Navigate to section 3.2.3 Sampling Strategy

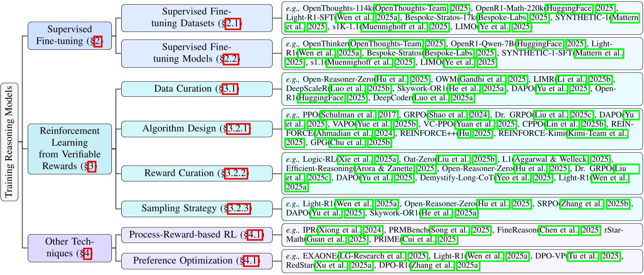click(240, 208)
